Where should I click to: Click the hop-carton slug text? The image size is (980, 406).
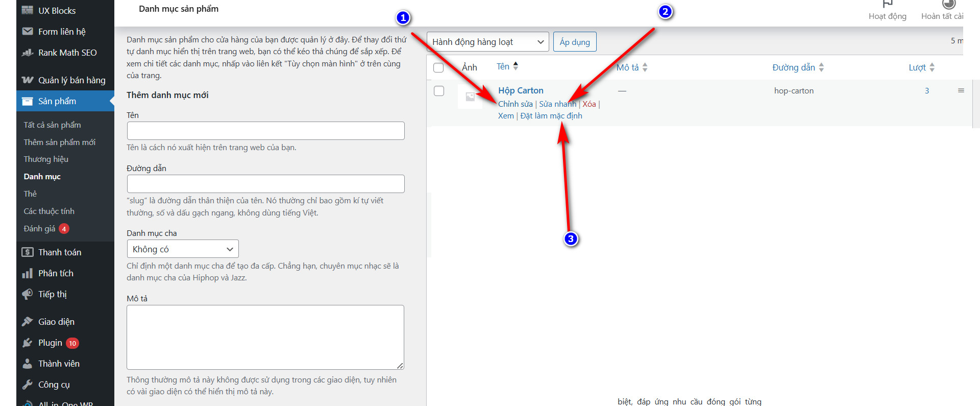point(794,91)
